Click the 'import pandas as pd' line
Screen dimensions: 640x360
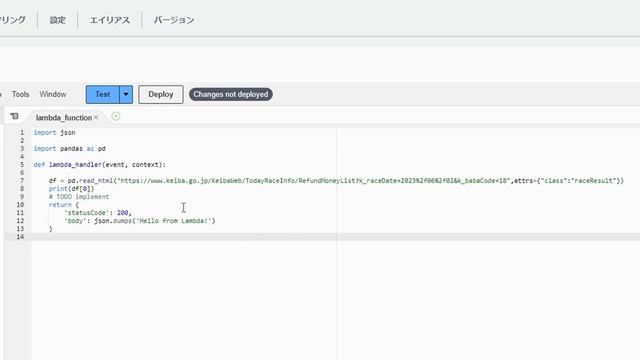click(69, 149)
